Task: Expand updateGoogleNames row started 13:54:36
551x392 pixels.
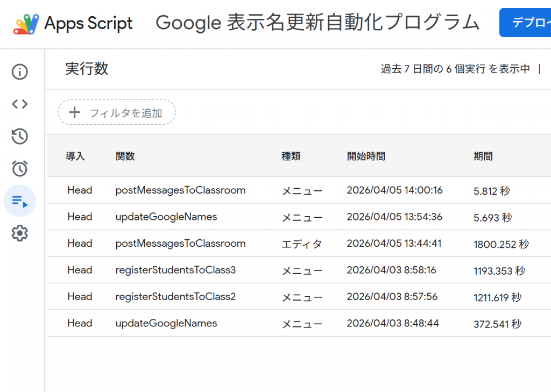Action: point(166,217)
